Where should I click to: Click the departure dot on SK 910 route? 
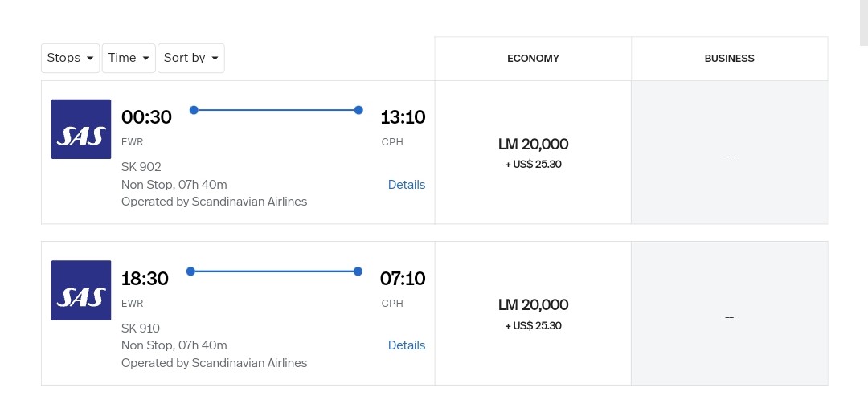190,271
